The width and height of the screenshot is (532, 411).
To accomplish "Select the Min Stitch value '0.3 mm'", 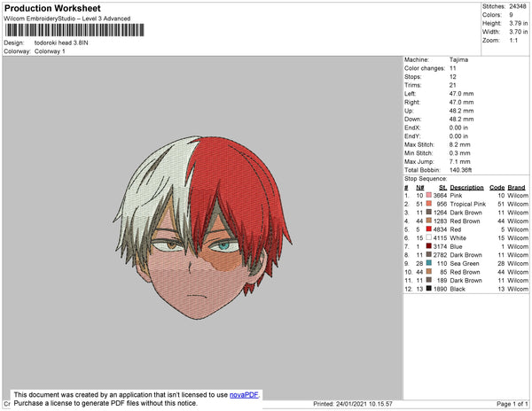I will pos(459,153).
